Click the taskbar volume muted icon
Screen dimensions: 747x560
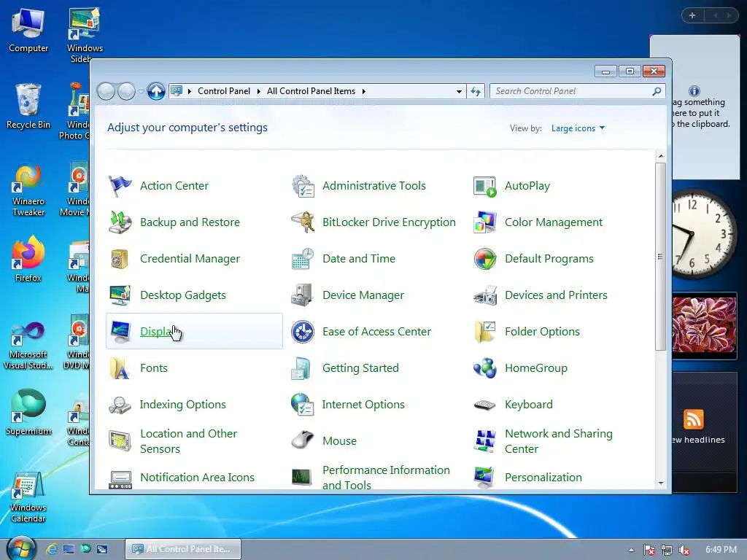684,550
